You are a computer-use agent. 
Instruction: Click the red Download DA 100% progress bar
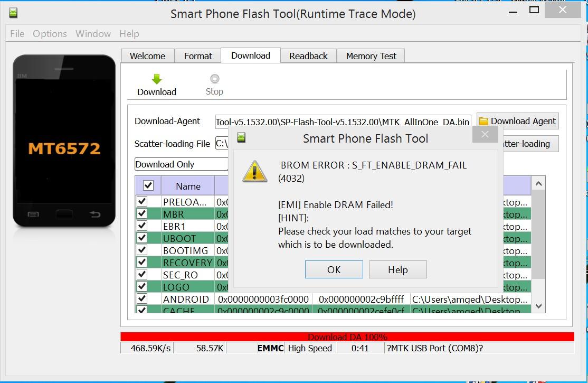[347, 337]
